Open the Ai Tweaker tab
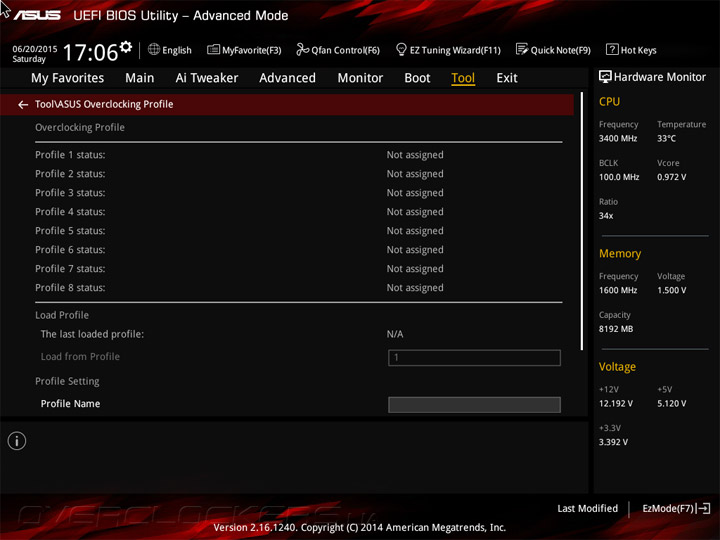The width and height of the screenshot is (720, 540). click(x=207, y=78)
